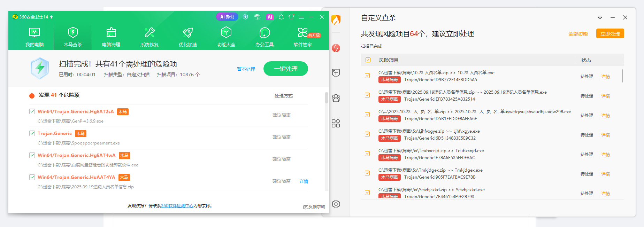Click the three-node share icon in title bar
Image resolution: width=644 pixels, height=227 pixels.
(x=281, y=17)
